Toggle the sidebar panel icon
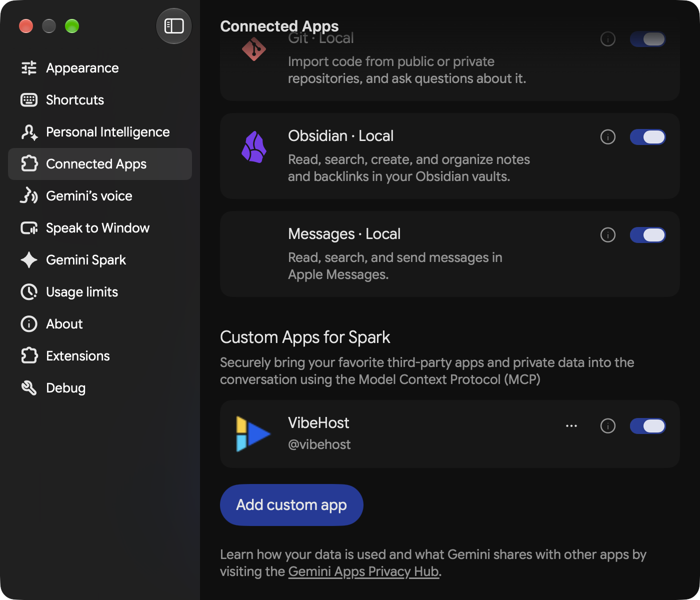 click(x=174, y=26)
